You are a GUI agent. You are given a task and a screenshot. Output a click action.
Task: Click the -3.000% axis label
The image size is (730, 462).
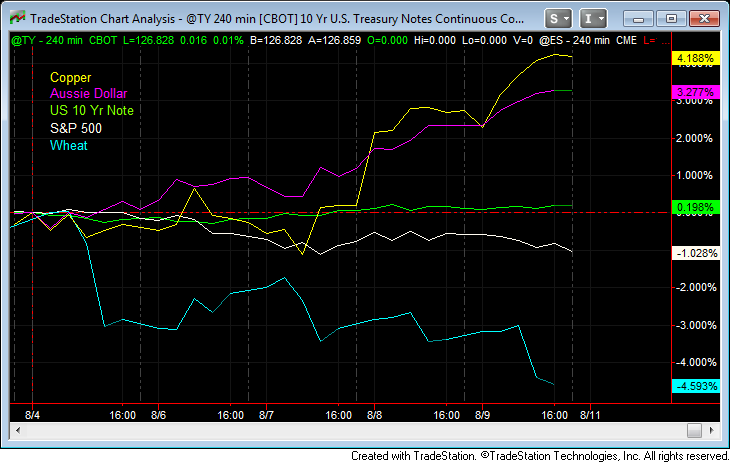tap(696, 326)
